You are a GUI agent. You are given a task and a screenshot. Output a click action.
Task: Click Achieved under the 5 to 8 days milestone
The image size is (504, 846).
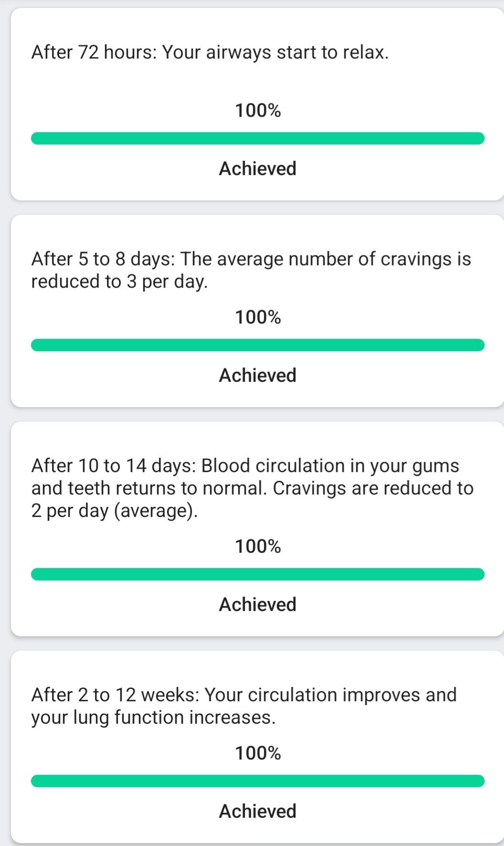pyautogui.click(x=258, y=375)
